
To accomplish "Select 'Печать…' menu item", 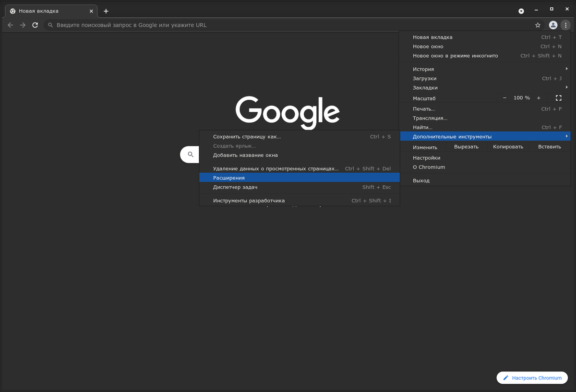I will tap(485, 109).
